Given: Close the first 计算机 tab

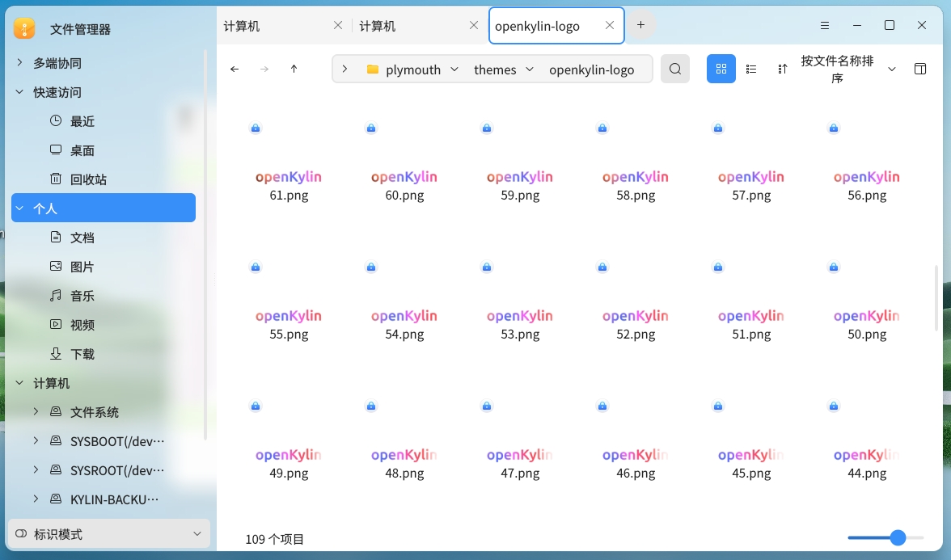Looking at the screenshot, I should pyautogui.click(x=338, y=26).
